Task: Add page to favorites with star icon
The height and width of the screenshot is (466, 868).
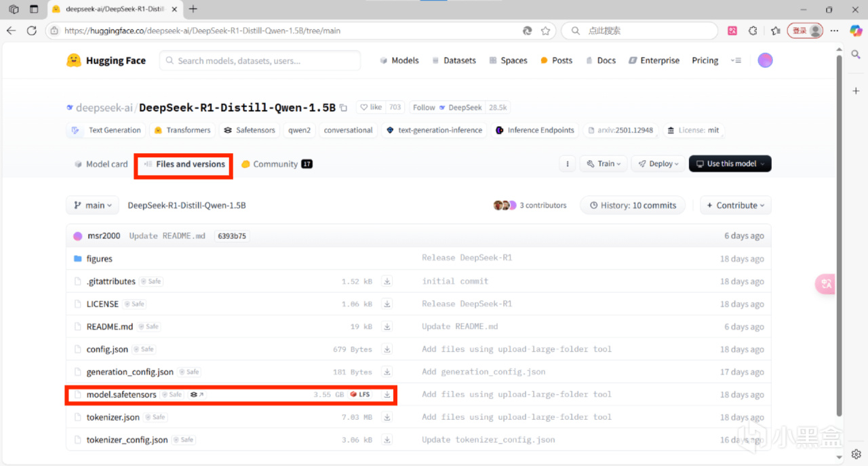Action: coord(545,31)
